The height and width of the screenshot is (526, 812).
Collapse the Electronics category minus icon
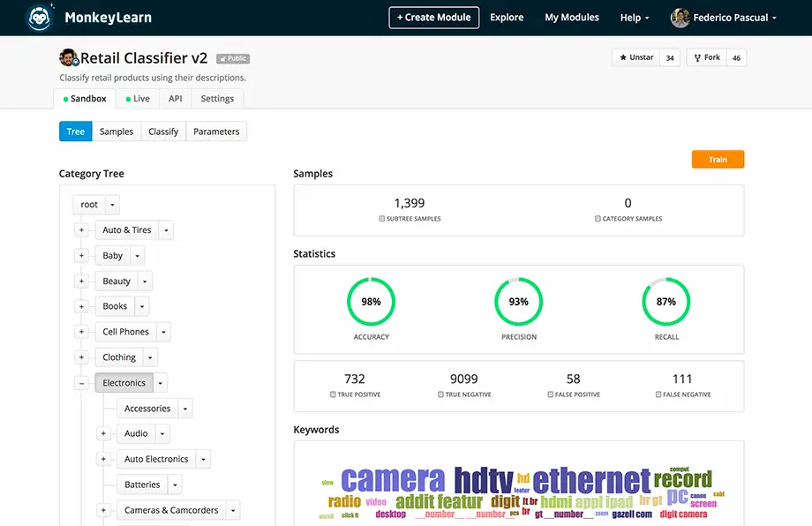click(x=81, y=383)
